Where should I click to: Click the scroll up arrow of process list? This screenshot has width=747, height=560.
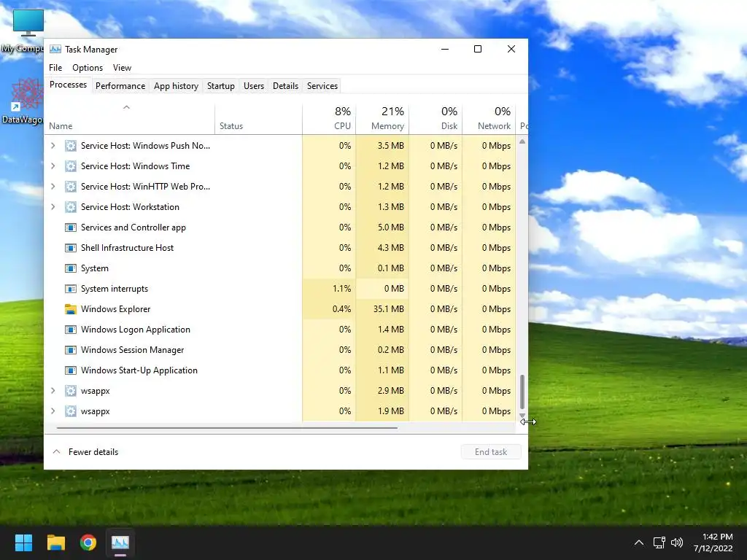(522, 141)
